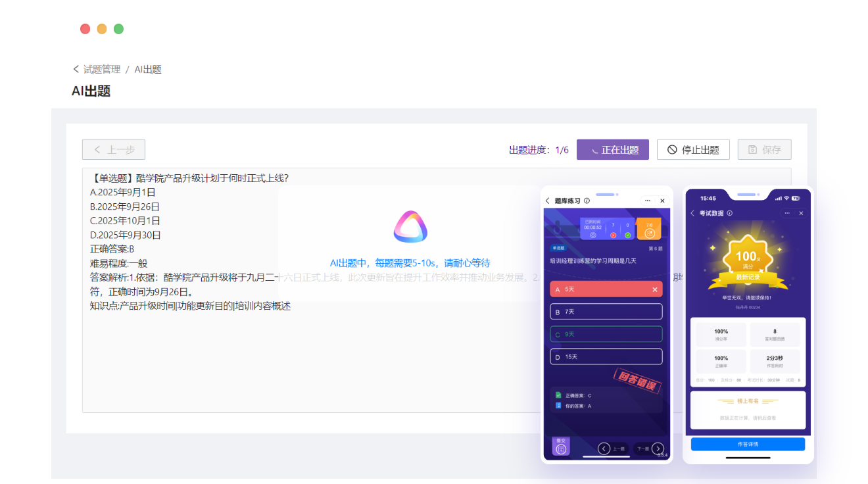The image size is (868, 484).
Task: Click the back arrow beside 试题管理 breadcrumb
Action: pyautogui.click(x=76, y=69)
